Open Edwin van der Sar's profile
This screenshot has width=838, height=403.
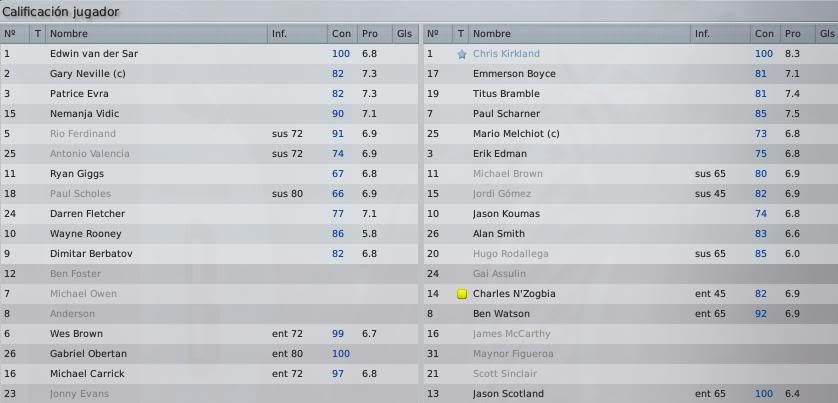coord(94,54)
